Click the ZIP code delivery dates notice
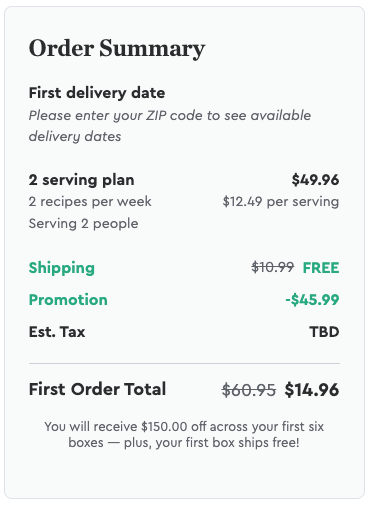Viewport: 372px width, 507px height. [x=170, y=126]
